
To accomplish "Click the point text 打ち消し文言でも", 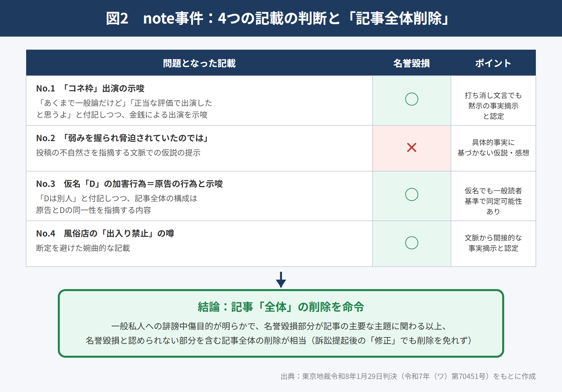I will pos(493,95).
